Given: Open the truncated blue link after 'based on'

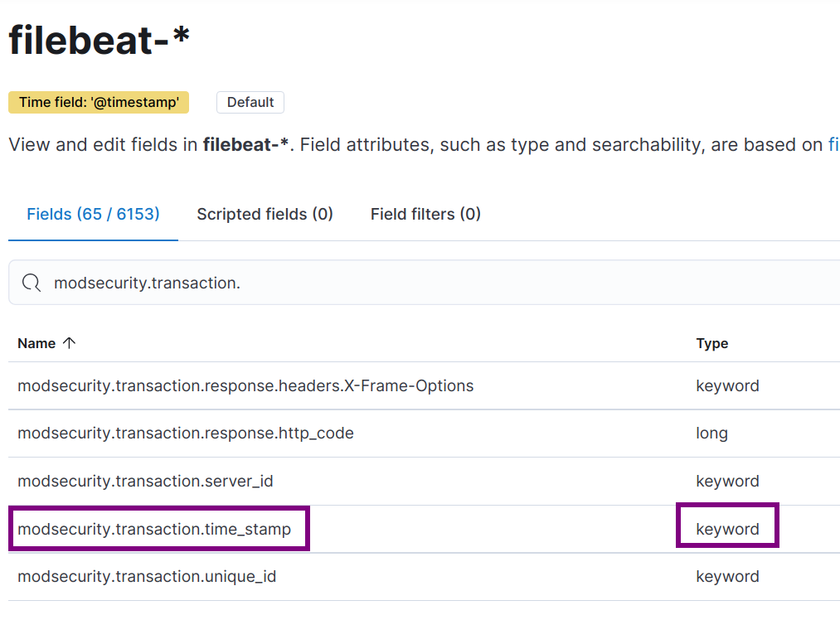Looking at the screenshot, I should pyautogui.click(x=832, y=144).
